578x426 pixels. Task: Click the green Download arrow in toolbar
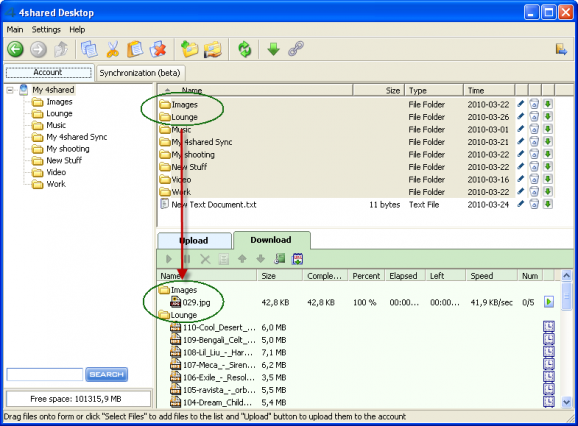tap(273, 49)
